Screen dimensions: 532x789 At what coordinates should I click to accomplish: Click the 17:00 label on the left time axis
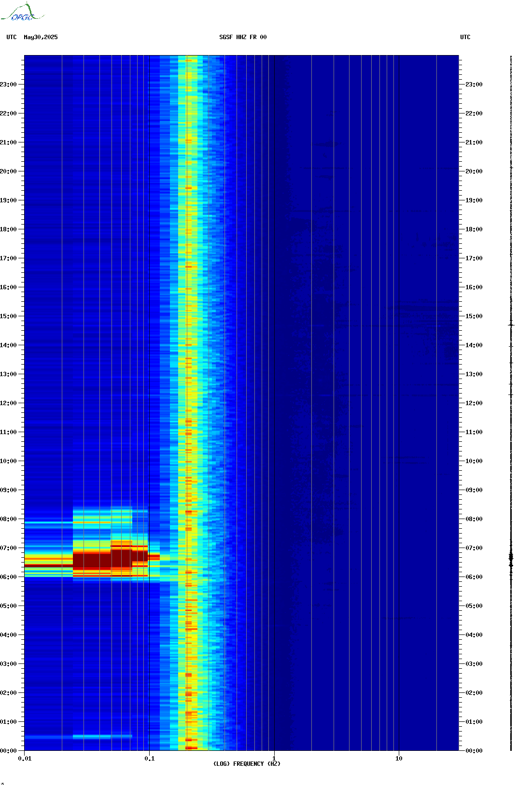tap(8, 258)
